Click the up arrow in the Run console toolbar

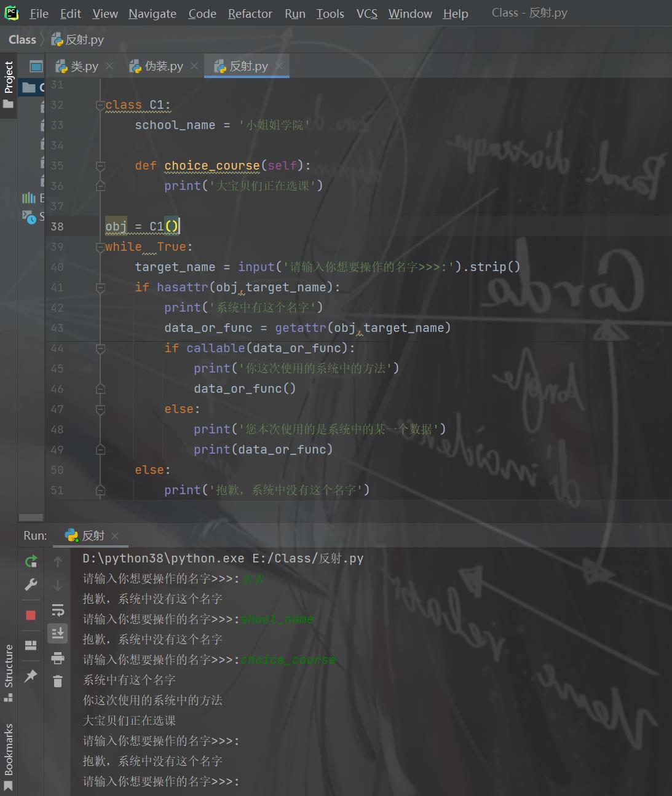pyautogui.click(x=58, y=562)
